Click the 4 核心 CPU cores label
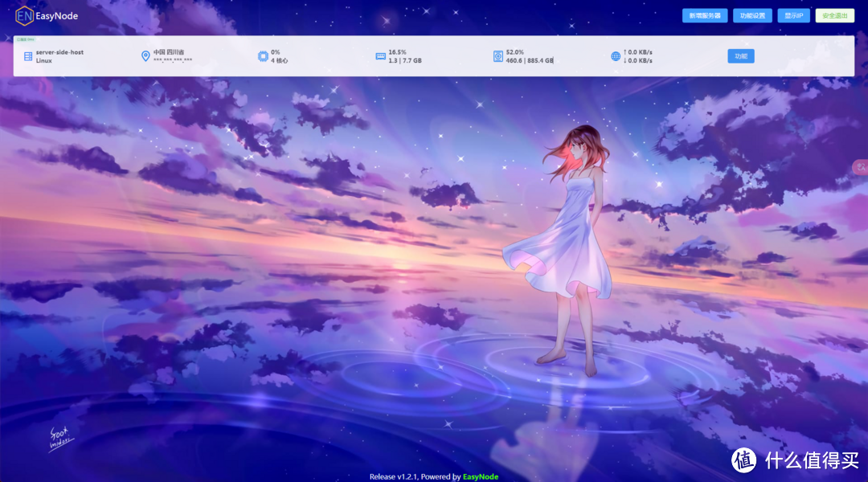This screenshot has height=482, width=868. coord(280,60)
